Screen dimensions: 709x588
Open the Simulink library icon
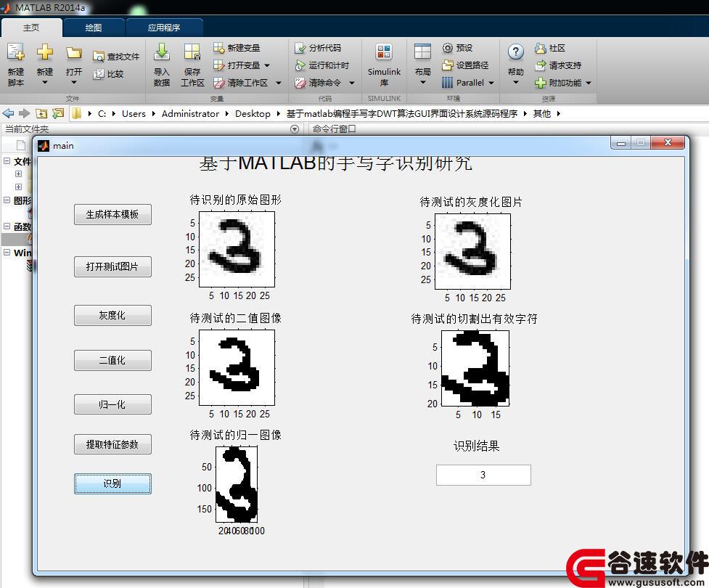[x=384, y=52]
